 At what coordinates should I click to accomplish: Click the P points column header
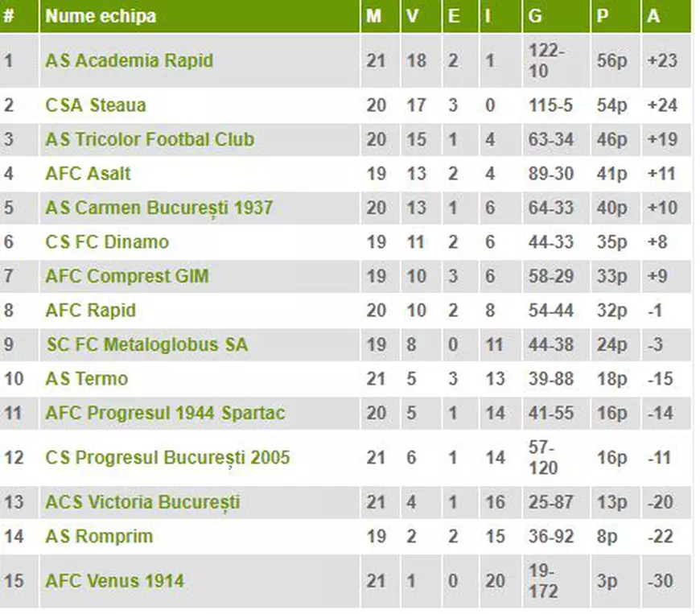603,16
